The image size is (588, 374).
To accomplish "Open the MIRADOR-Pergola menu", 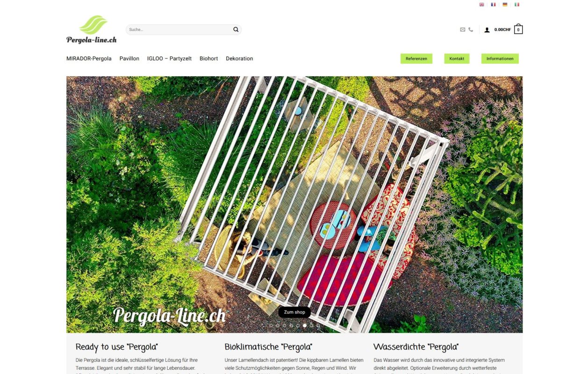I will [89, 58].
